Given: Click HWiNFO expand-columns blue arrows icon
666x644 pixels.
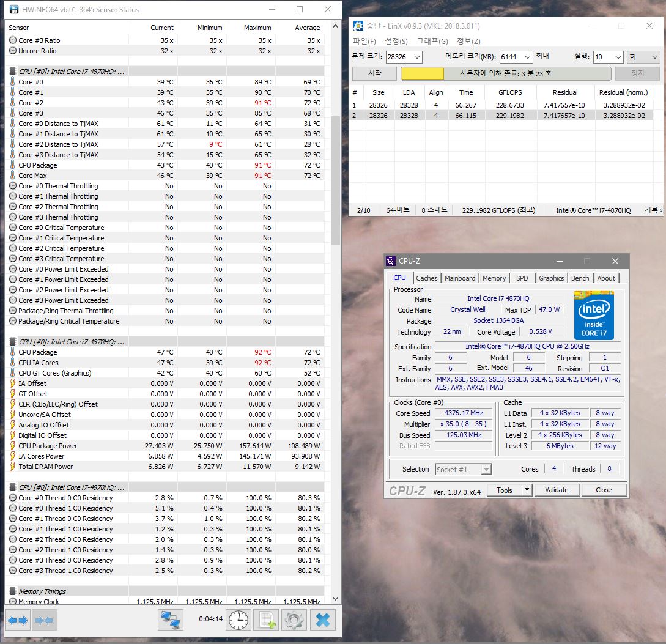Looking at the screenshot, I should point(18,620).
